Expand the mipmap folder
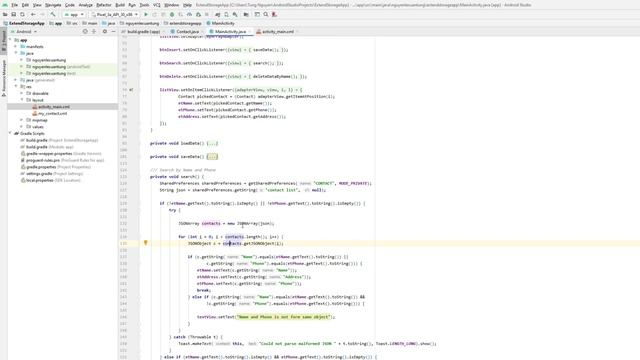 click(22, 120)
